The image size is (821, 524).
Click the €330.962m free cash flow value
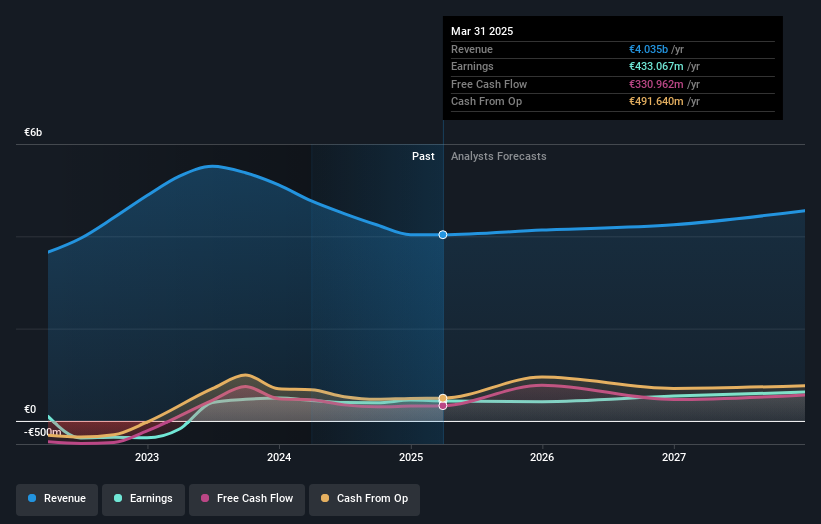coord(656,84)
